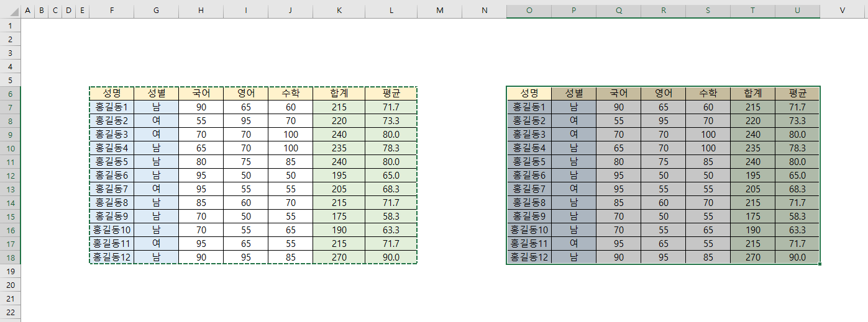Screen dimensions: 868x322
Task: Select cell T16 showing 190
Action: click(x=752, y=230)
